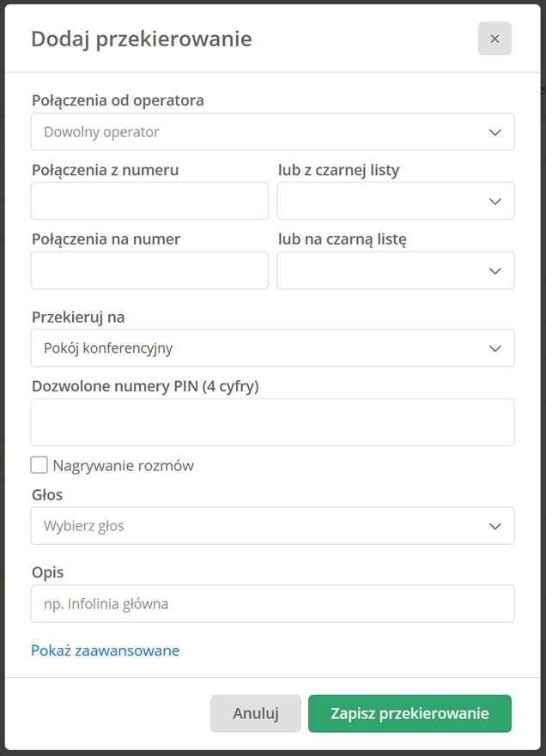The height and width of the screenshot is (756, 546).
Task: Open the Połączenia od operatora dropdown
Action: click(272, 131)
